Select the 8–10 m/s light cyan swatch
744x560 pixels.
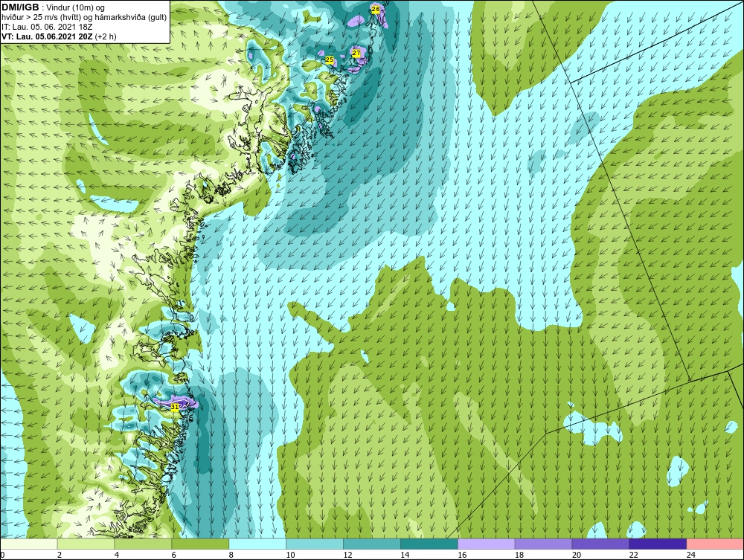click(257, 544)
